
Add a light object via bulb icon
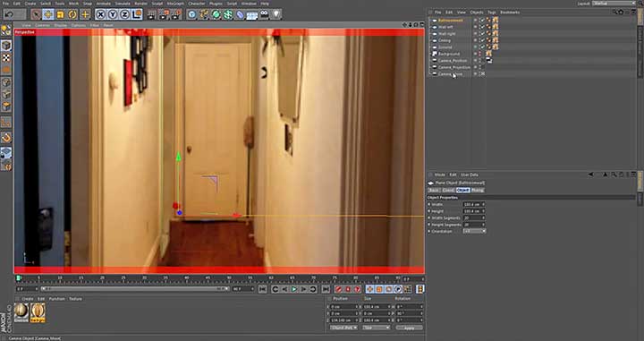click(276, 15)
